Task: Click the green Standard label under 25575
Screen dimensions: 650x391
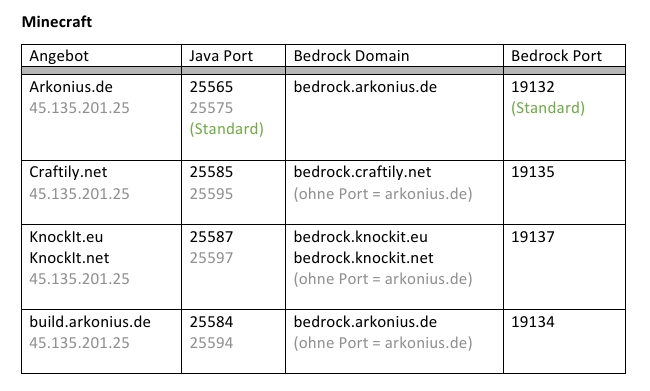Action: click(x=226, y=129)
